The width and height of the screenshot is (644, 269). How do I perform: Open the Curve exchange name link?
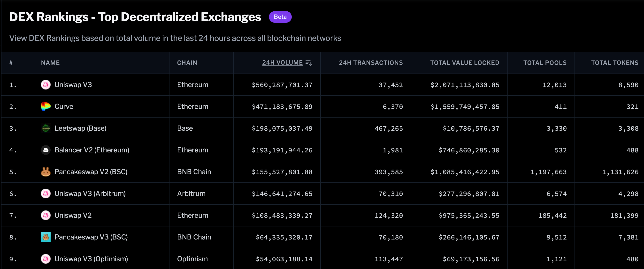point(64,106)
